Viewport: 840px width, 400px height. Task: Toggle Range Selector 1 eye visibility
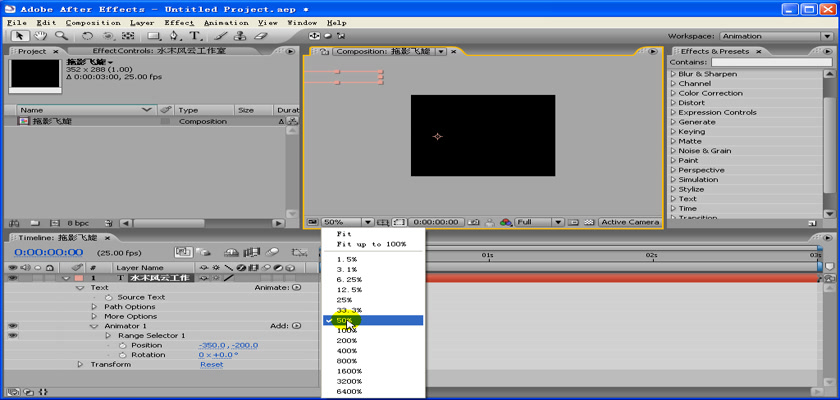pos(12,336)
